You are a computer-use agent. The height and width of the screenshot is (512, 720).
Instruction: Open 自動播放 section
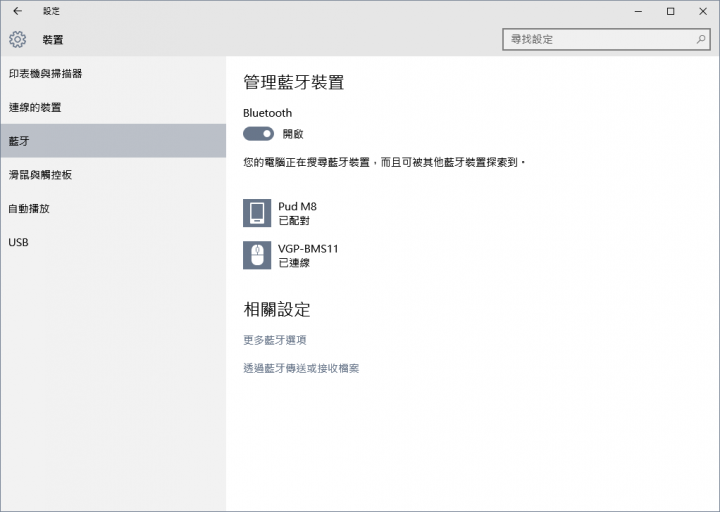click(x=113, y=208)
